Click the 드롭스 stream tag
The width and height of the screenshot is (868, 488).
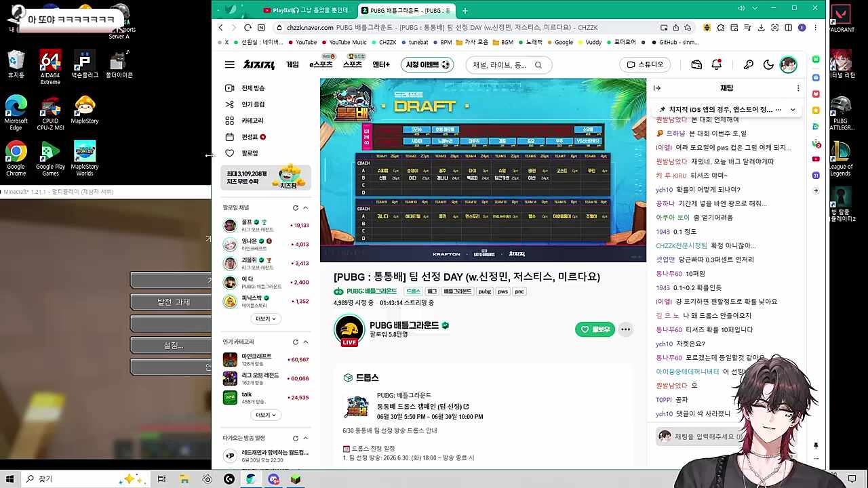pyautogui.click(x=413, y=291)
